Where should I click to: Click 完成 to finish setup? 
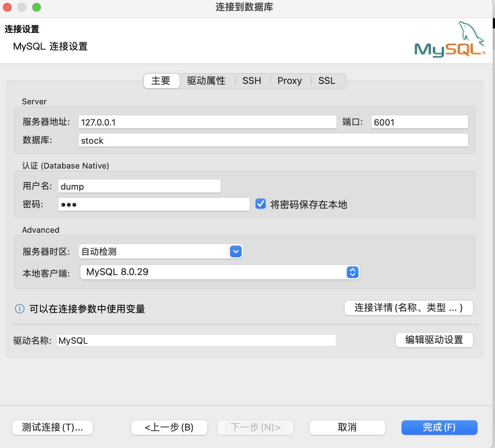point(439,427)
